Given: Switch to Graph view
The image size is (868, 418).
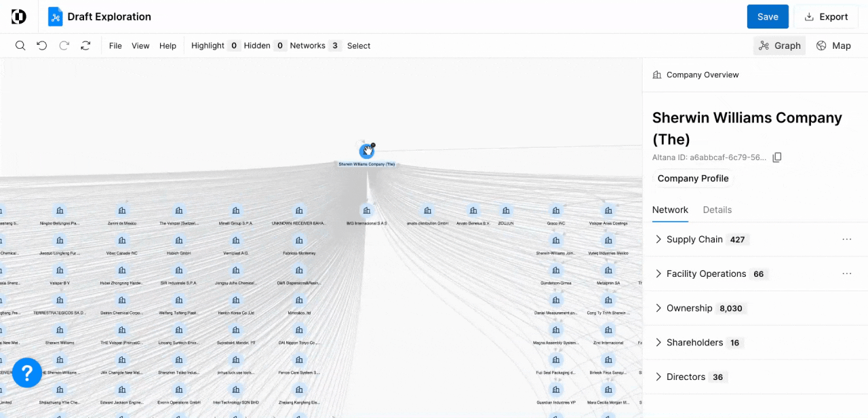Looking at the screenshot, I should (x=779, y=45).
